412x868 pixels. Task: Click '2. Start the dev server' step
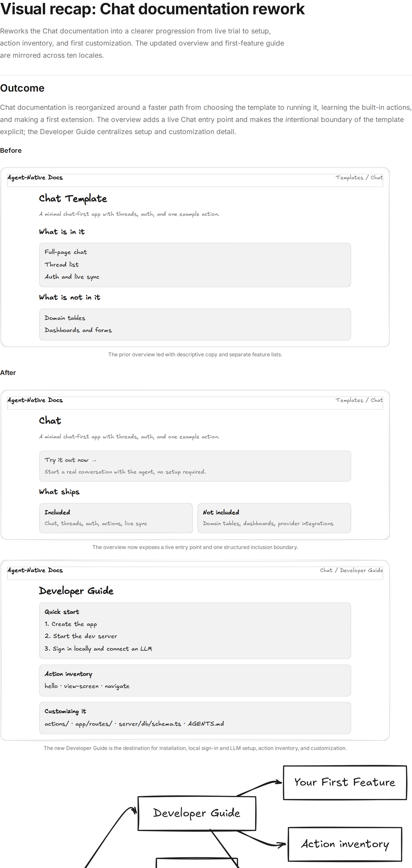(x=81, y=636)
